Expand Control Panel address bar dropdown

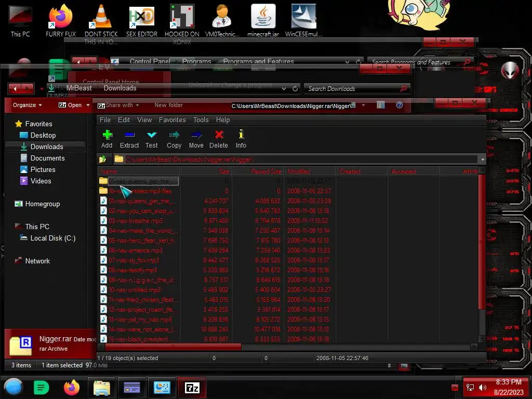tap(347, 62)
